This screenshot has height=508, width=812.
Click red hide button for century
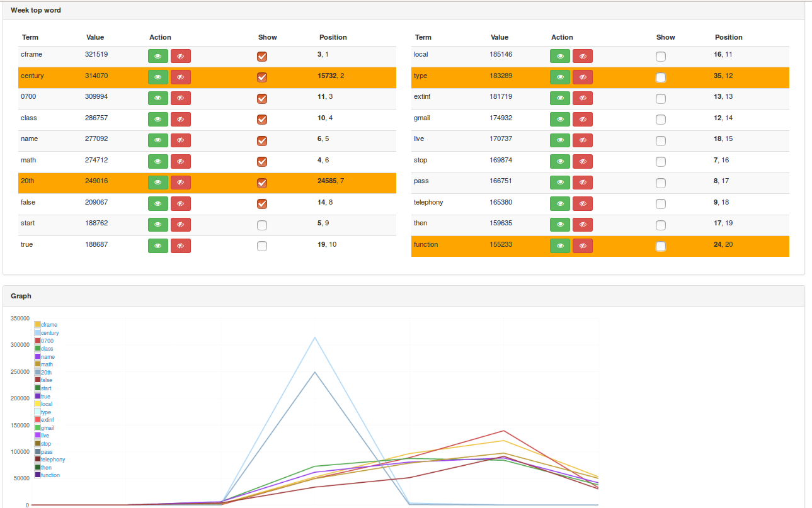181,77
